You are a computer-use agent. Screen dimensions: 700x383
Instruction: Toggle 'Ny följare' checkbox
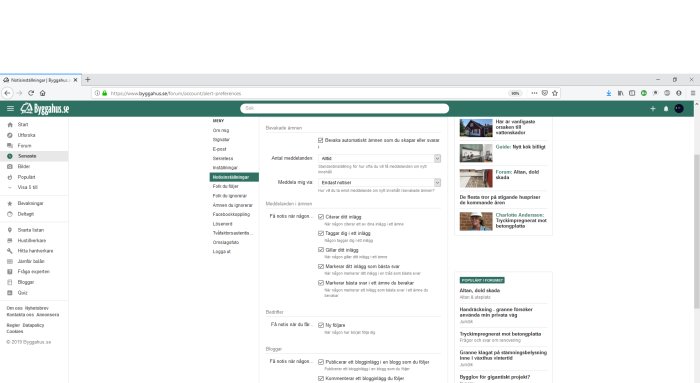tap(321, 325)
